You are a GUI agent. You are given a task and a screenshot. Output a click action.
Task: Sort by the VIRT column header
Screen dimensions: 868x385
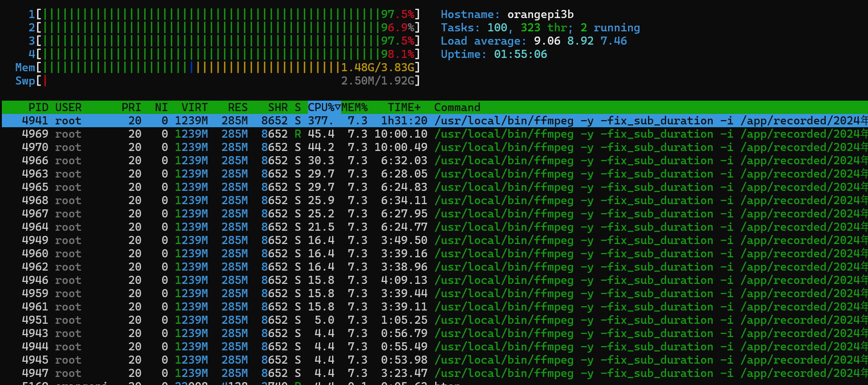tap(195, 107)
